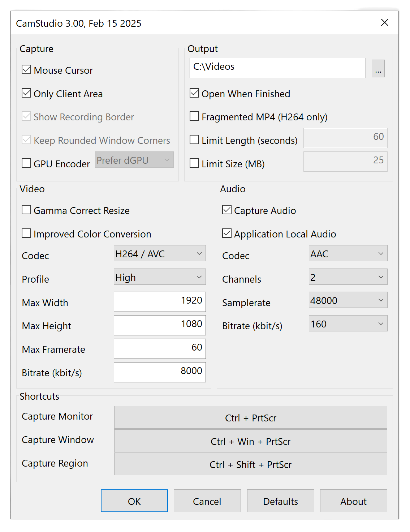
Task: Click the video Bitrate field showing 8000
Action: (160, 372)
